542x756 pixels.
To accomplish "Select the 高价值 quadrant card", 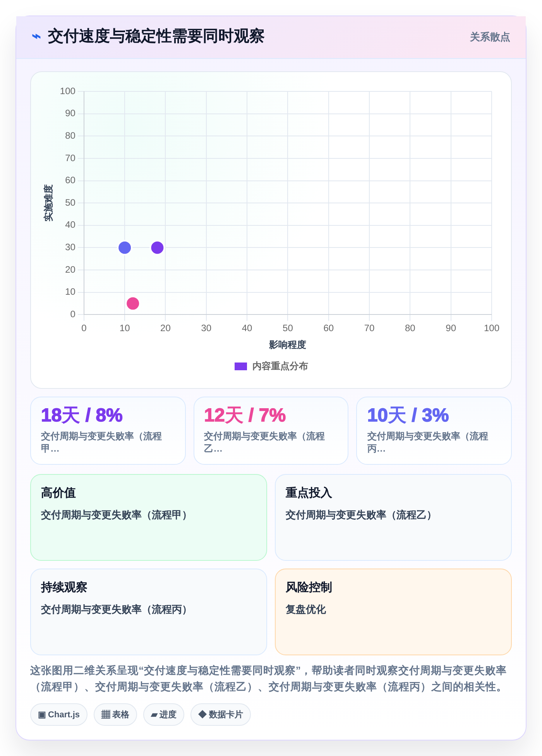I will click(149, 517).
